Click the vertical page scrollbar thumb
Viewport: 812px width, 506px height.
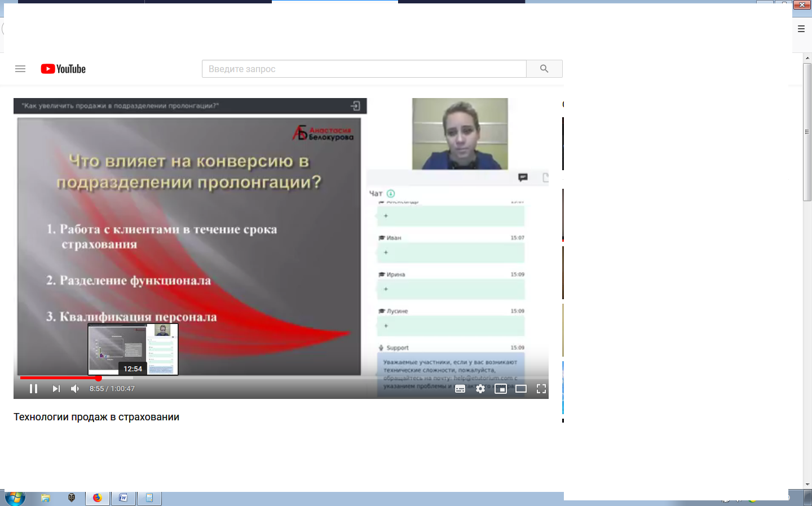(x=807, y=132)
